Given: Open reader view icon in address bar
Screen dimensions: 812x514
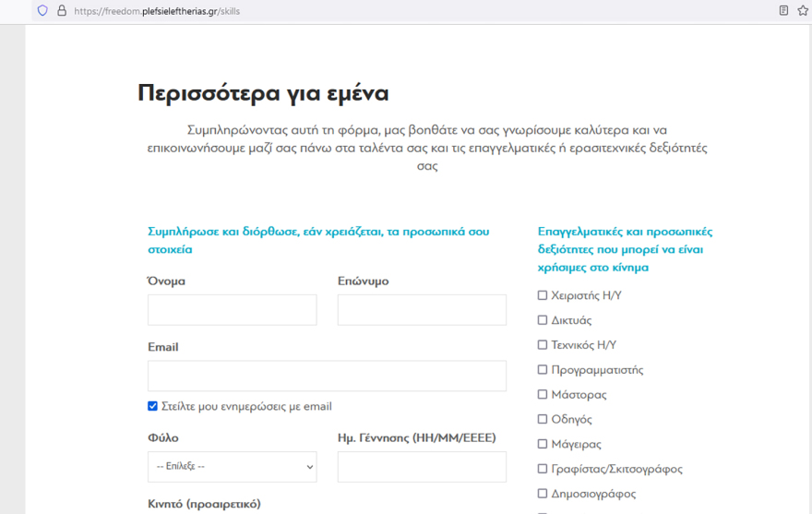Looking at the screenshot, I should point(783,11).
